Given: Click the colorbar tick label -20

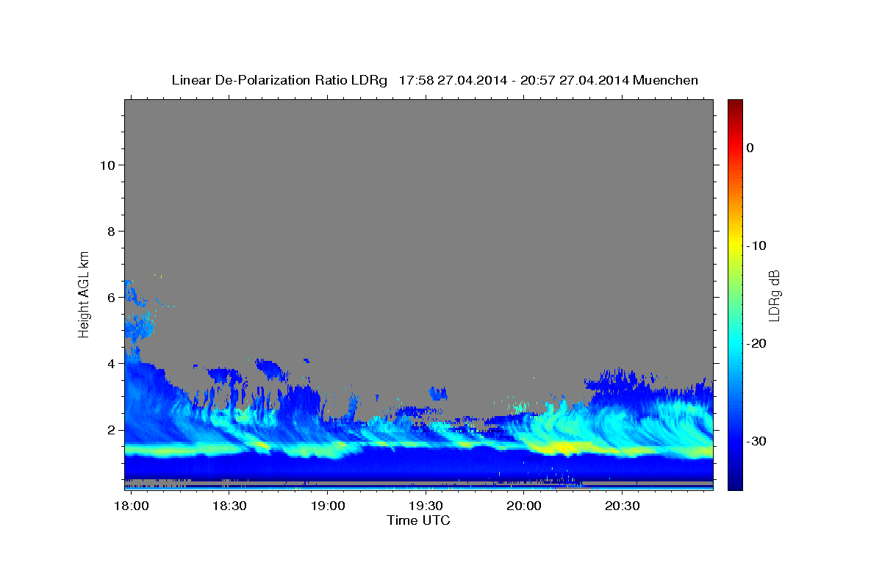Looking at the screenshot, I should [x=756, y=343].
